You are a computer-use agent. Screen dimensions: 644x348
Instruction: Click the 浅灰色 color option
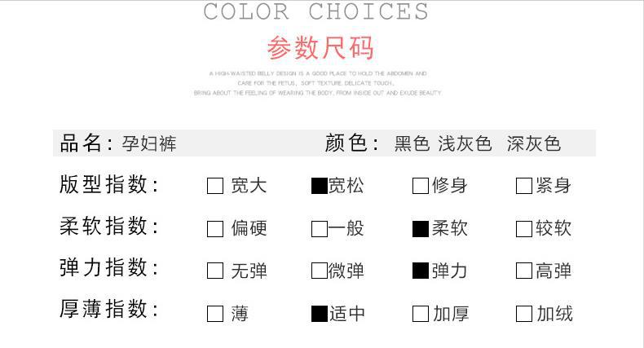tap(465, 144)
